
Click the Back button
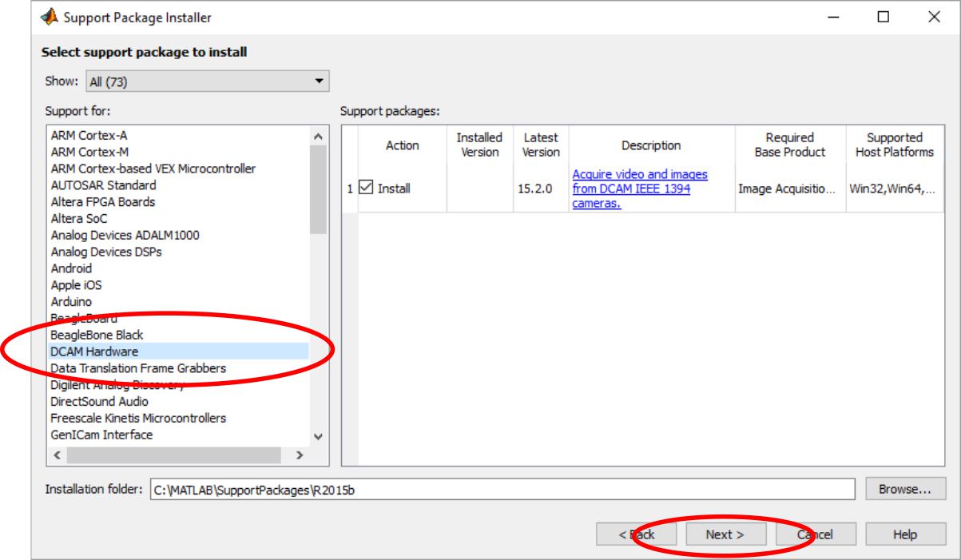coord(636,534)
